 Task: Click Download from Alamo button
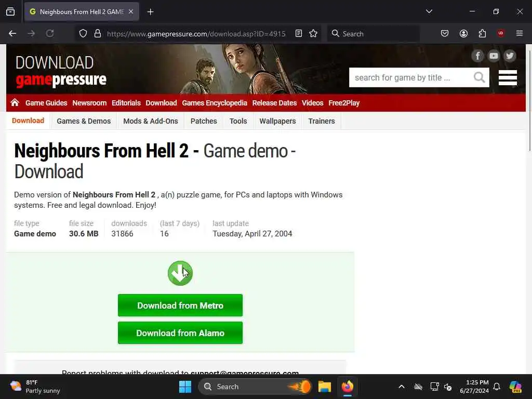point(180,333)
